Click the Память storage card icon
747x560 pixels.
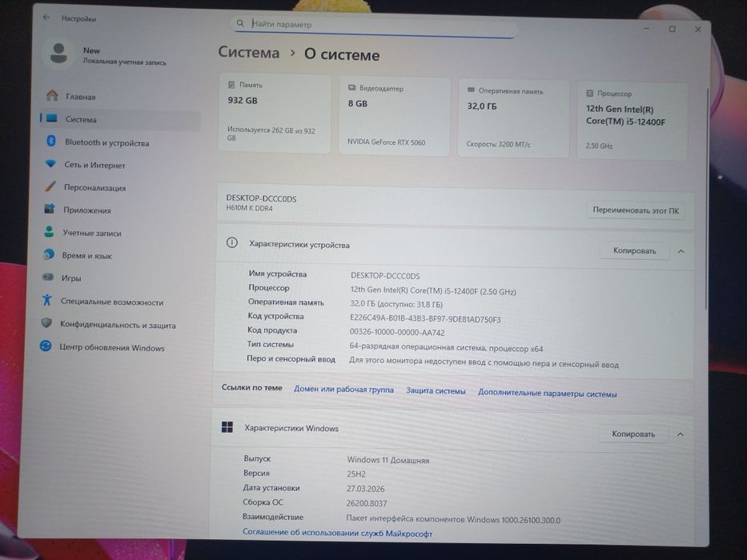(x=231, y=85)
